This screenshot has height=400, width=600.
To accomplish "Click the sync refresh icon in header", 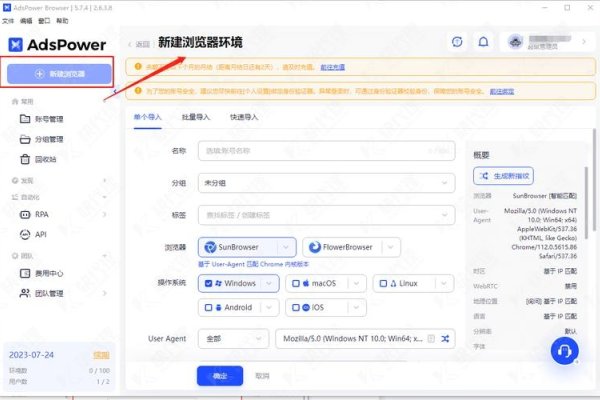I will [457, 42].
